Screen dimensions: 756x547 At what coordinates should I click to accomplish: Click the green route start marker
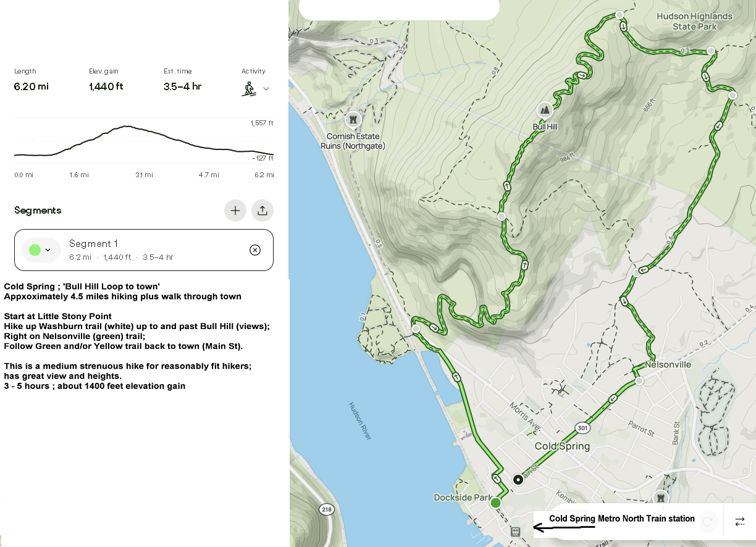(x=495, y=503)
